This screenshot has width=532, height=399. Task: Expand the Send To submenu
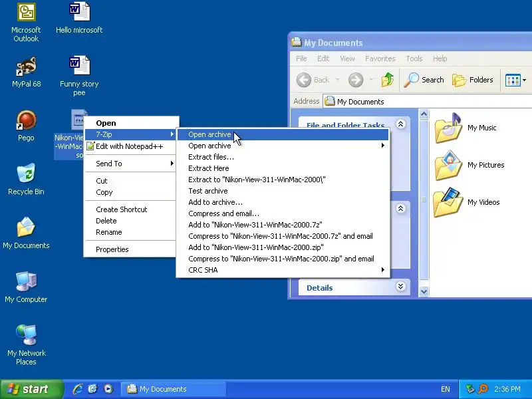(x=172, y=164)
